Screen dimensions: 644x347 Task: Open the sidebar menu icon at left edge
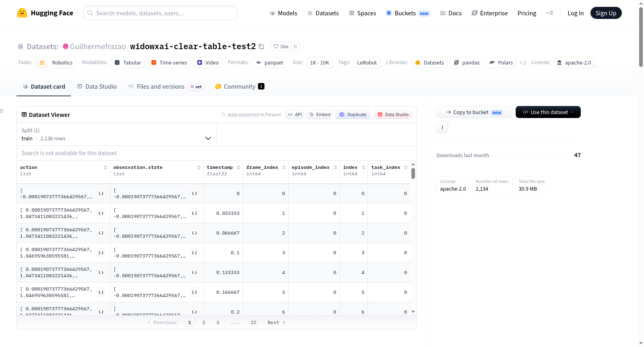2,111
